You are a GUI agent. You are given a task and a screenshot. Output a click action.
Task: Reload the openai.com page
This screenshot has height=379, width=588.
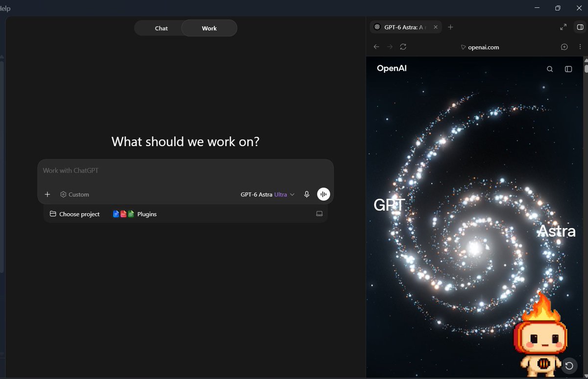403,47
